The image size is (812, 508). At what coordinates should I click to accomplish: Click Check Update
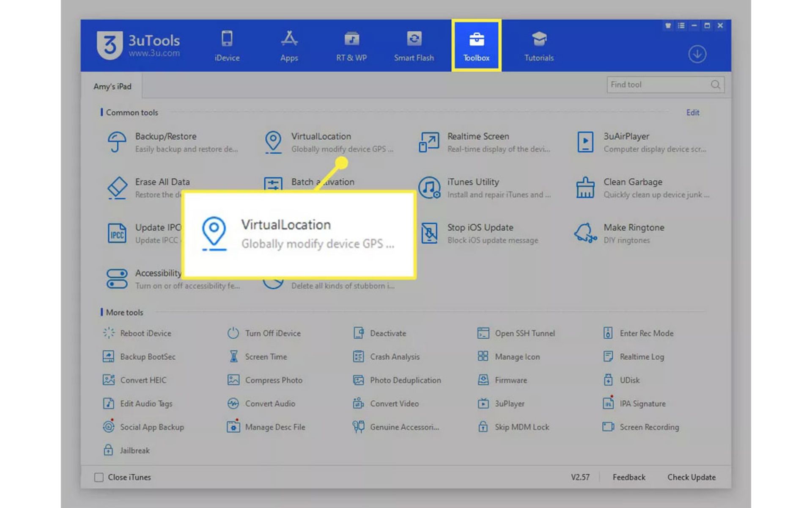691,477
